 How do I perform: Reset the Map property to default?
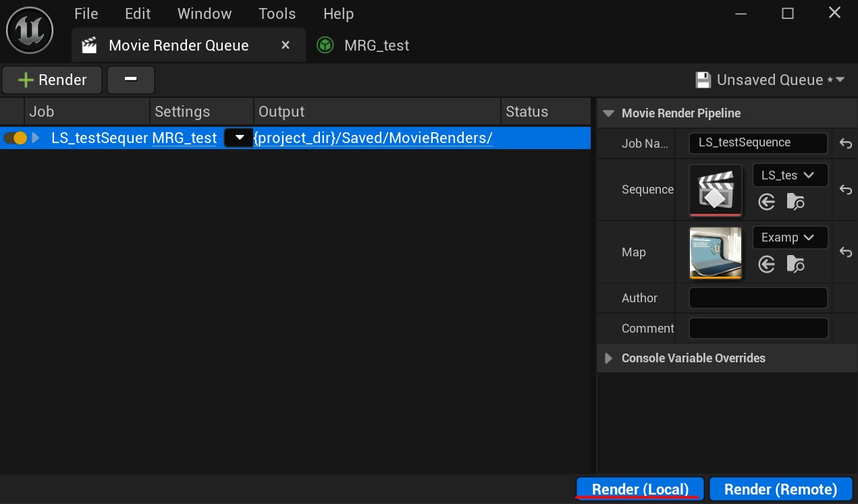click(845, 252)
